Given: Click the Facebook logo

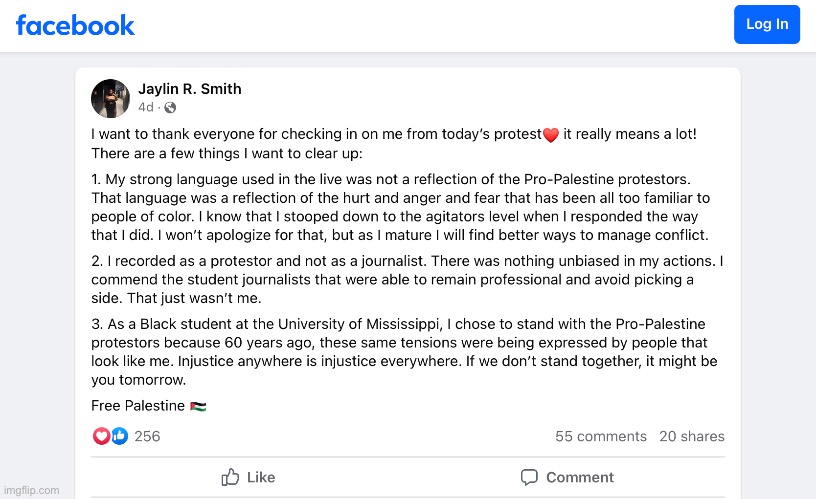Looking at the screenshot, I should tap(75, 25).
